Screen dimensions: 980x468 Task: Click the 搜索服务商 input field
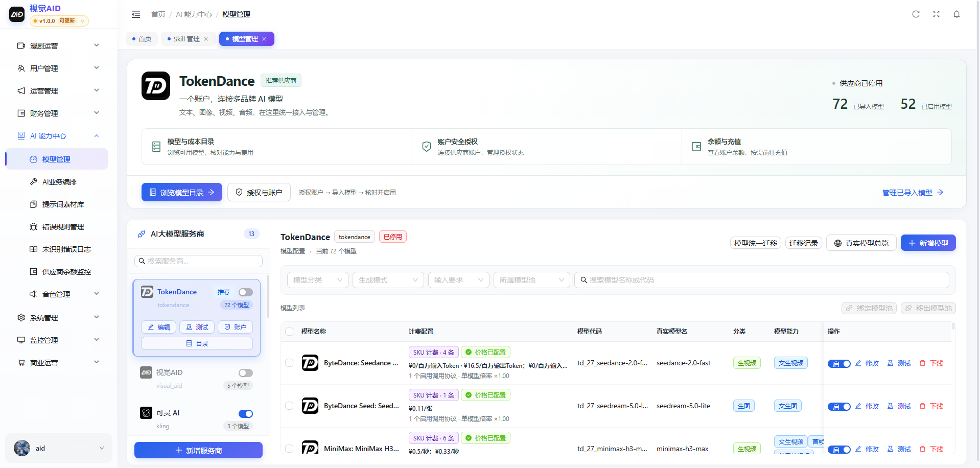(199, 261)
